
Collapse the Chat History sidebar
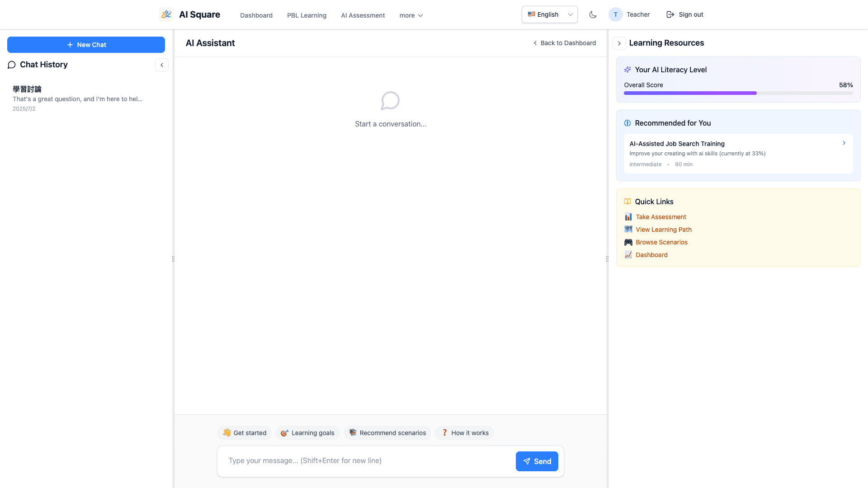click(162, 65)
